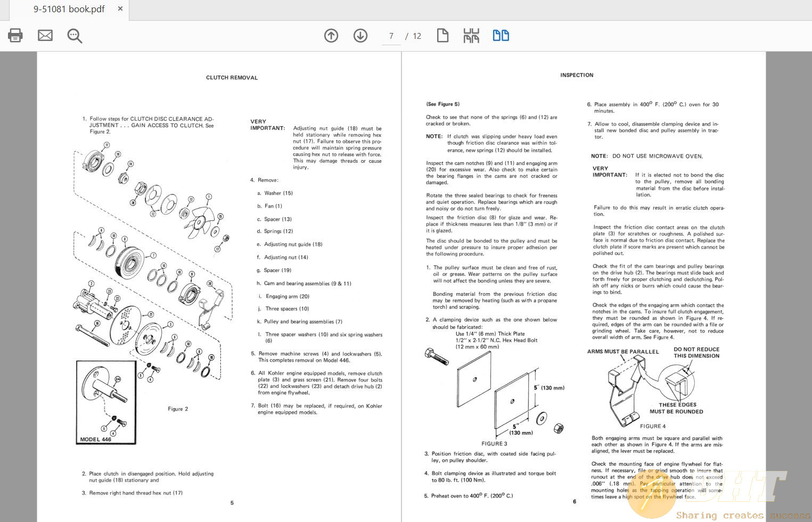This screenshot has height=522, width=812.
Task: Click the Model 446 inset drawing
Action: click(x=106, y=402)
